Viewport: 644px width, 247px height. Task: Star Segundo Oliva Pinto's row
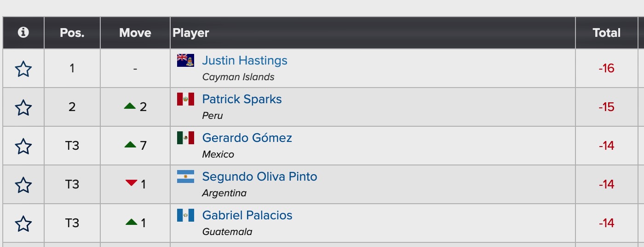click(23, 185)
